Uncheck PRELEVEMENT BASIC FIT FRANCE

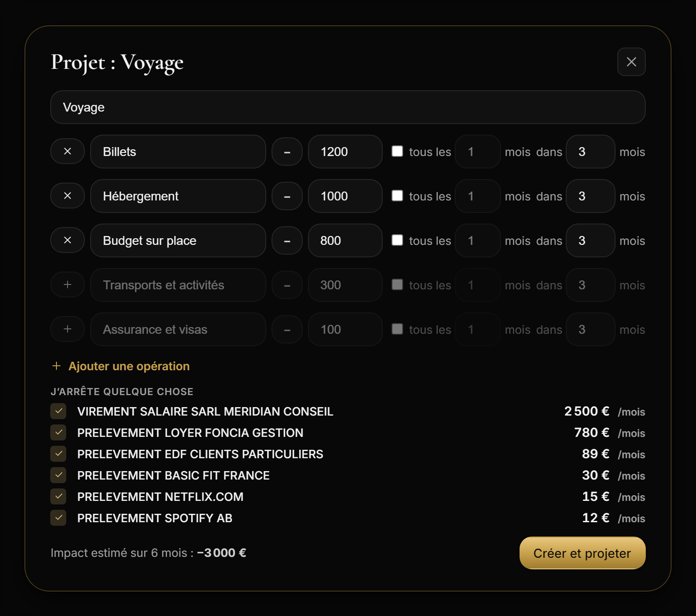click(58, 475)
